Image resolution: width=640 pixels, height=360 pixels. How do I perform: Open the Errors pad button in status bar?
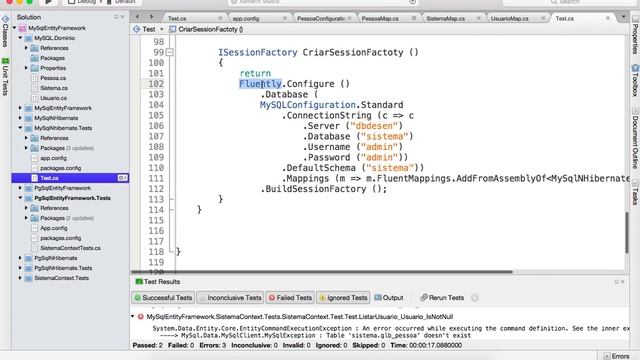pos(617,356)
